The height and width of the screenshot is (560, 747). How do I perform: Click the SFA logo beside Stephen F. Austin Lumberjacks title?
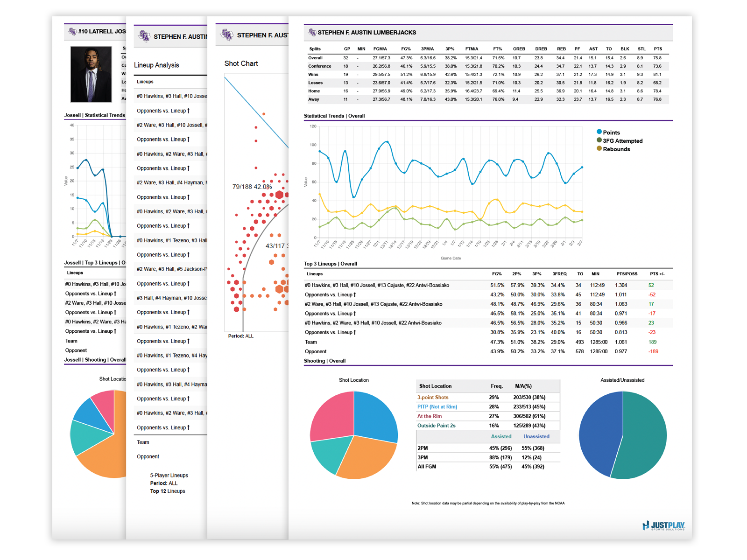(x=312, y=32)
